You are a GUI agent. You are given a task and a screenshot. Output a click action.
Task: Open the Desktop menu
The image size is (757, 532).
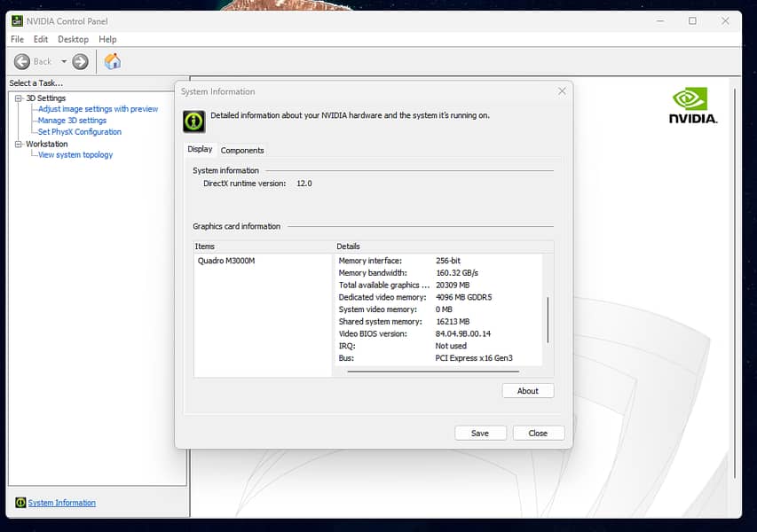(73, 39)
